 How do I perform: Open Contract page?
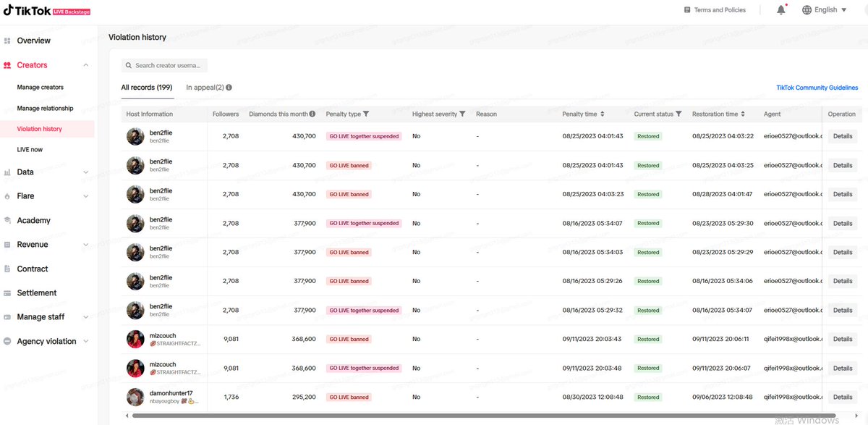click(x=33, y=269)
